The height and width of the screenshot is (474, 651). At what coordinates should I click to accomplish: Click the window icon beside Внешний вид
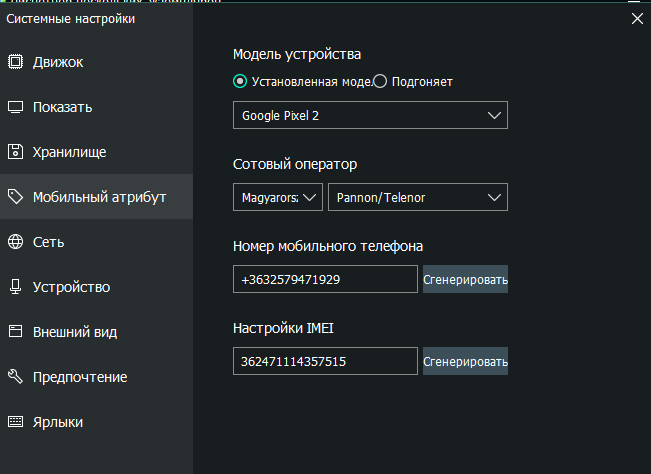coord(16,332)
